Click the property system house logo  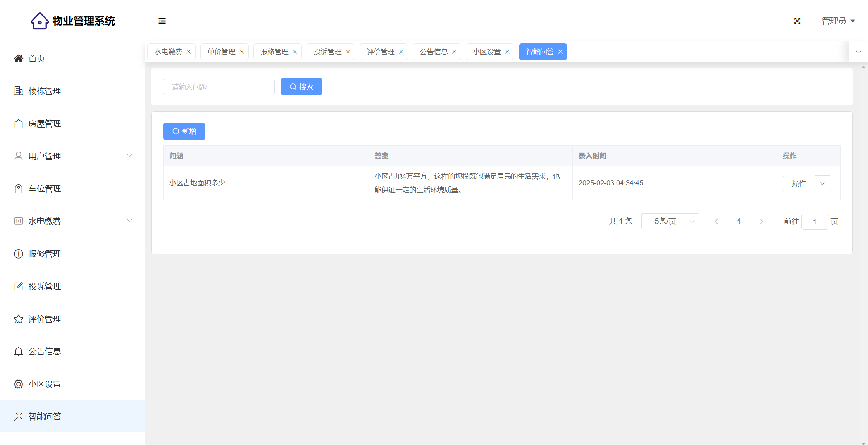tap(40, 21)
